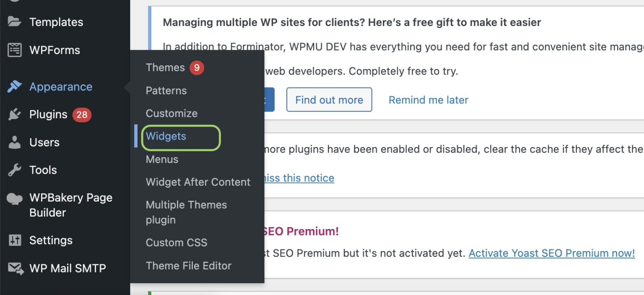The width and height of the screenshot is (644, 295).
Task: Select Patterns from the submenu
Action: tap(166, 91)
